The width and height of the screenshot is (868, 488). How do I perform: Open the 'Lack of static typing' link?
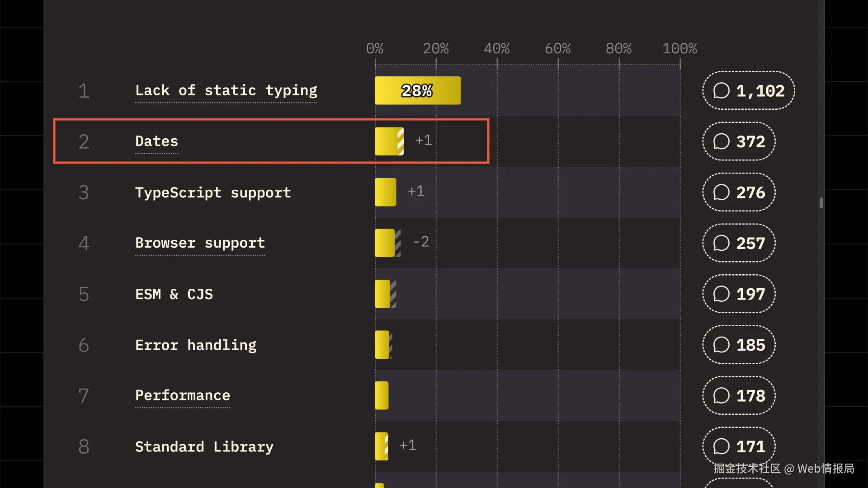(226, 90)
